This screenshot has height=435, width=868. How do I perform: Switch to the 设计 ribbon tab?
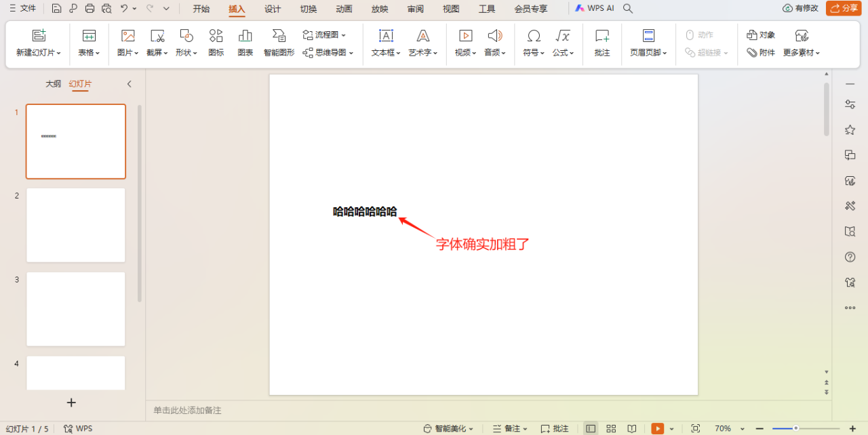pos(272,9)
